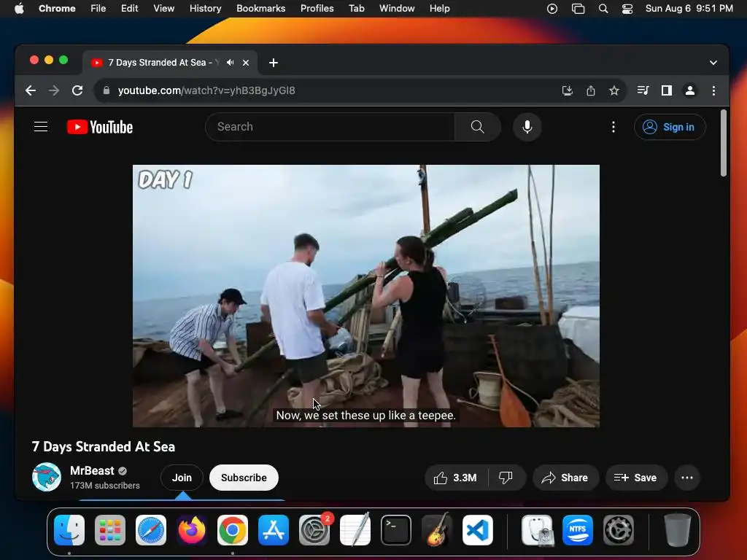Screen dimensions: 747x560
Task: Join the MrBeast channel membership
Action: click(x=182, y=478)
